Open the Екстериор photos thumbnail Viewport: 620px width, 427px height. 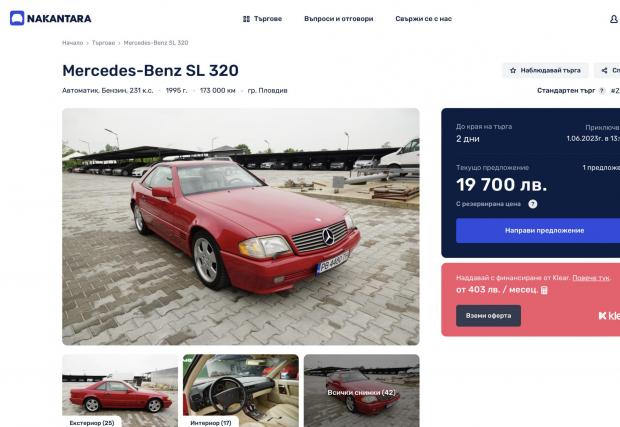click(120, 391)
